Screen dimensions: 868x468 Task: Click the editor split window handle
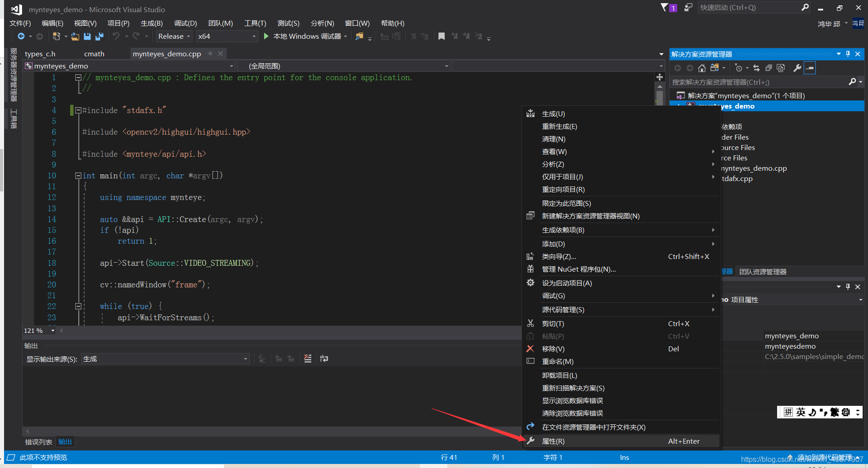point(660,77)
